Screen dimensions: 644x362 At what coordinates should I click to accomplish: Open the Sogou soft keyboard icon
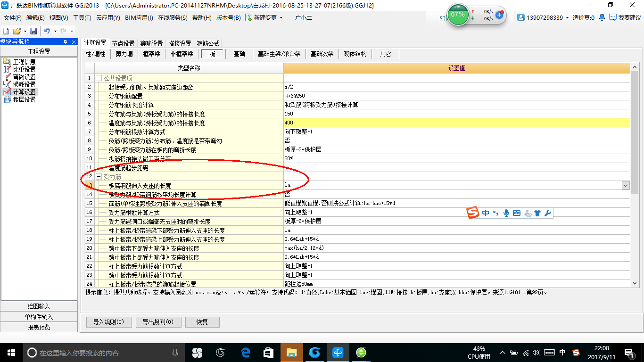point(517,213)
